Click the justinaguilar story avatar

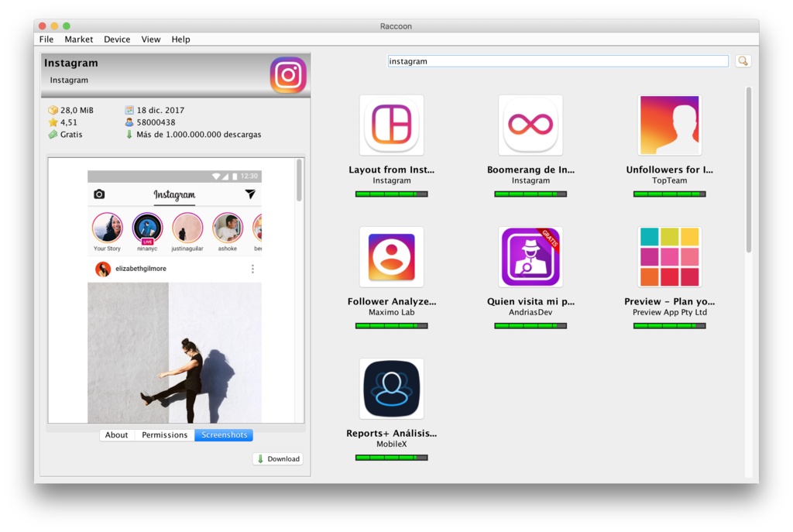pyautogui.click(x=187, y=228)
